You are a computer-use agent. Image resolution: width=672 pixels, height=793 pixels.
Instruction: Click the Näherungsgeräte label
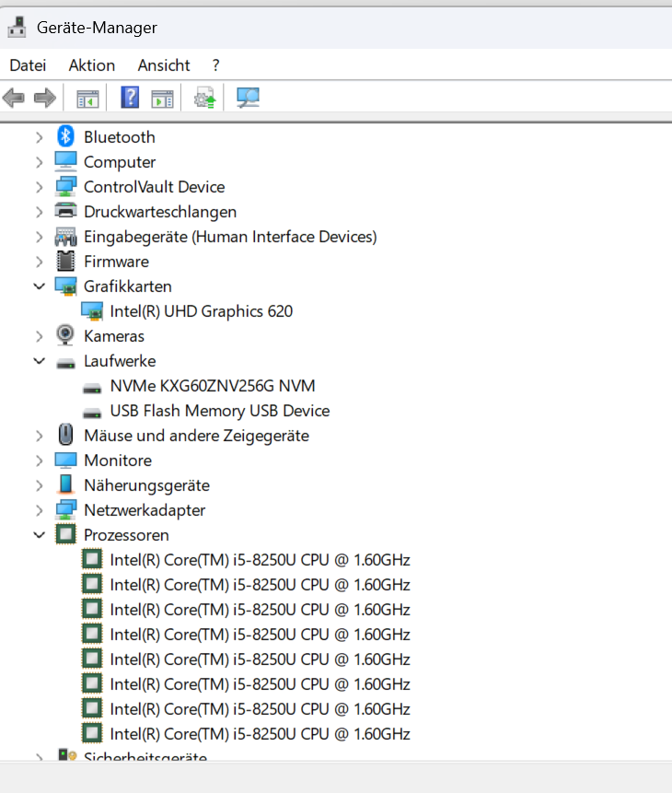coord(146,485)
